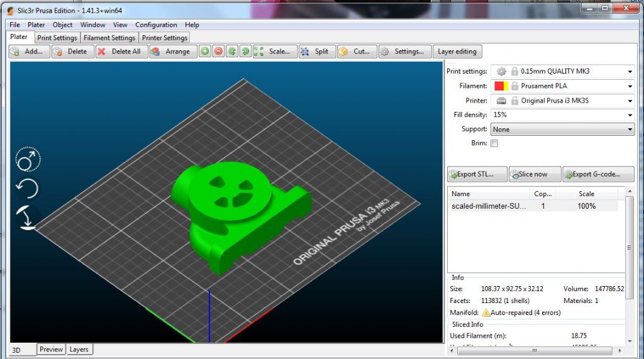This screenshot has height=359, width=644.
Task: Click Delete All in toolbar
Action: 121,52
